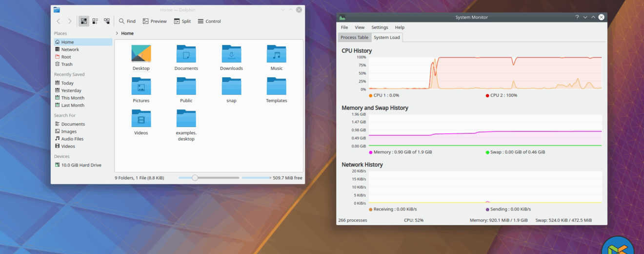Open the View menu in System Monitor
This screenshot has width=644, height=254.
[360, 27]
